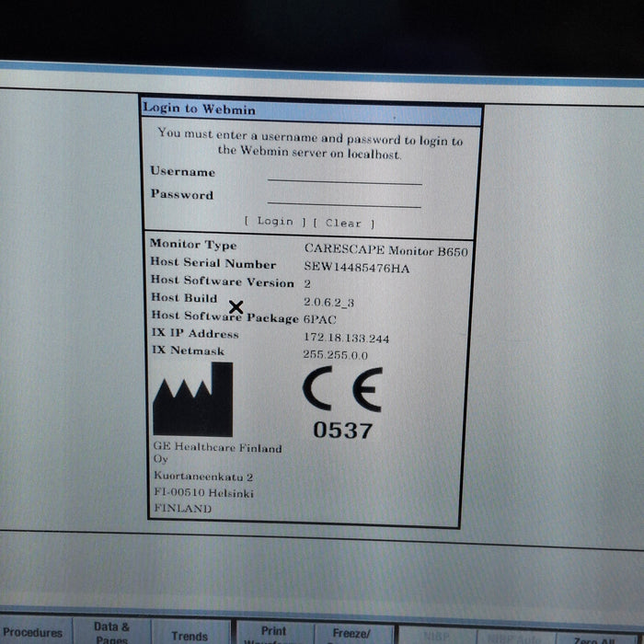Screen dimensions: 644x644
Task: Click the Password input field
Action: 344,200
